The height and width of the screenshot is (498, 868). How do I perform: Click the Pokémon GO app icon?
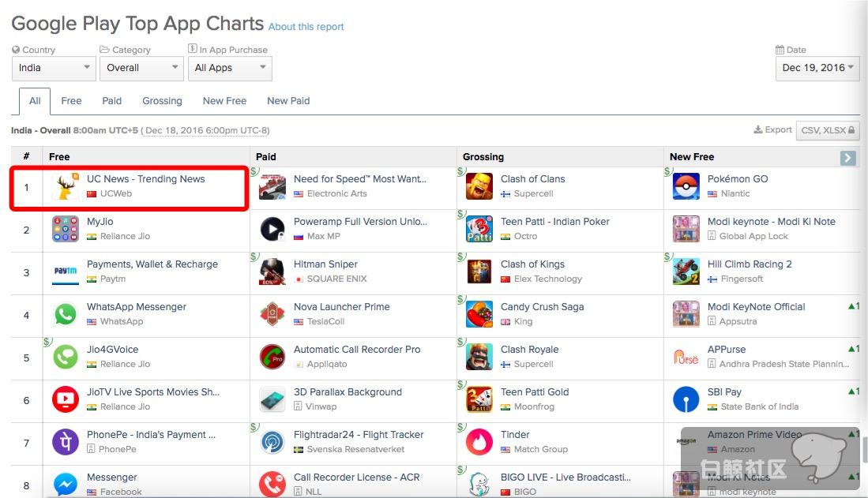pos(686,187)
